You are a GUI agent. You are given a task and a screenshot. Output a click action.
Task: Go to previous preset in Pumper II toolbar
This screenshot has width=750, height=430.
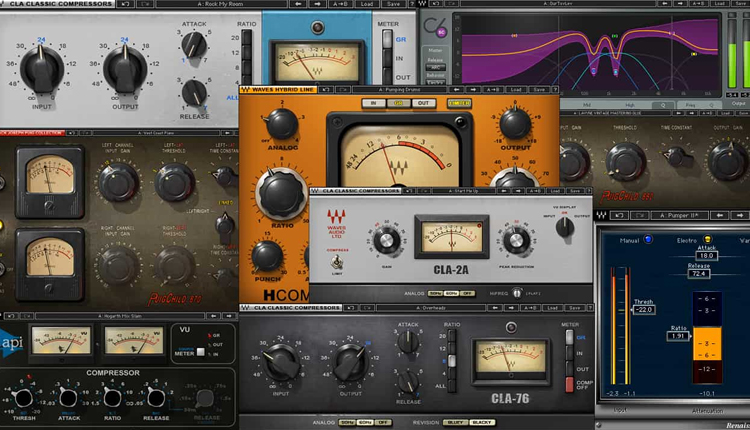coord(720,215)
